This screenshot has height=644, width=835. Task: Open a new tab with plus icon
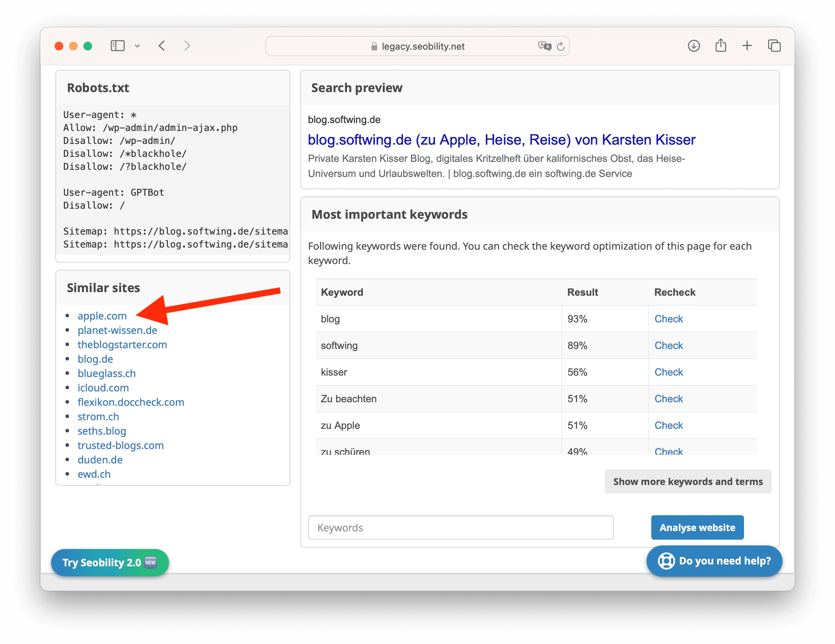point(747,46)
